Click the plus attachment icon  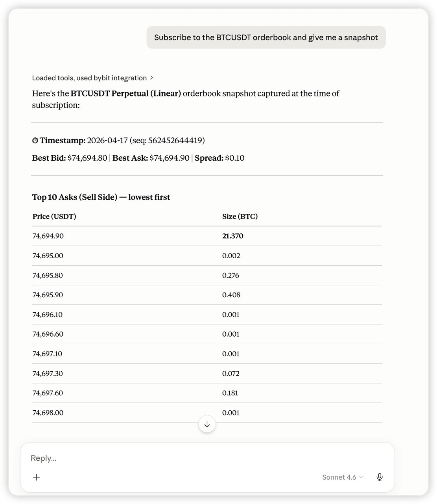36,477
